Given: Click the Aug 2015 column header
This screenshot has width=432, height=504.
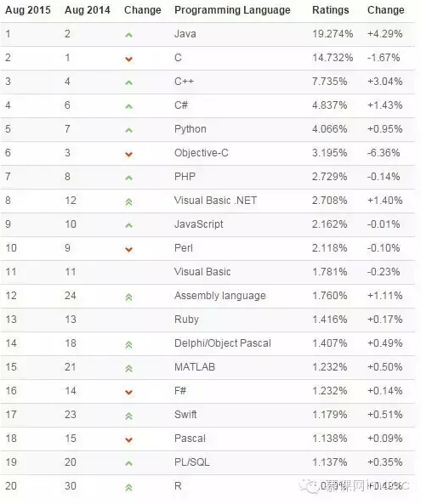Looking at the screenshot, I should [28, 10].
